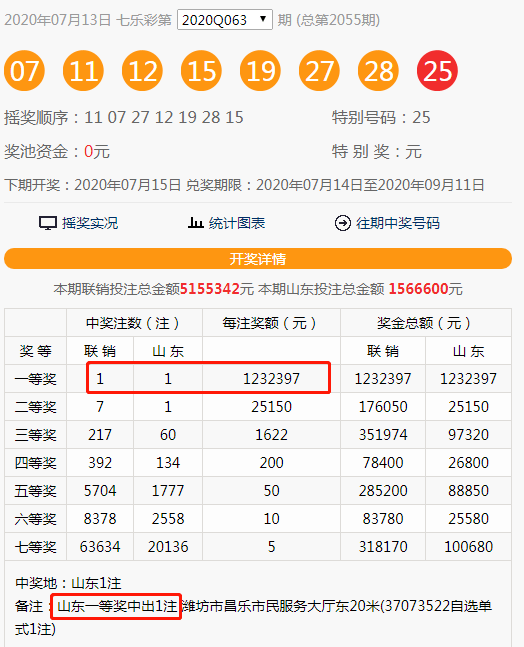The width and height of the screenshot is (524, 647).
Task: Click the 四等奖 联销 count 392
Action: pos(100,463)
